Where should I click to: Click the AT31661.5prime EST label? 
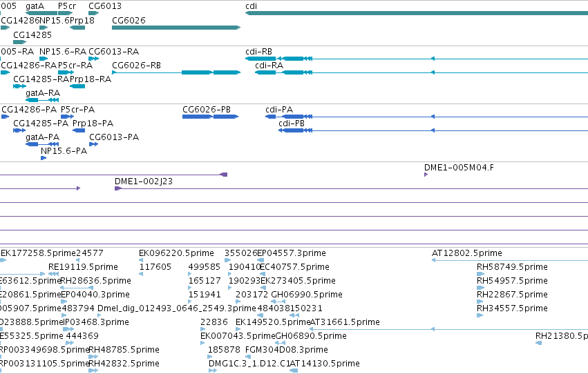pyautogui.click(x=345, y=322)
